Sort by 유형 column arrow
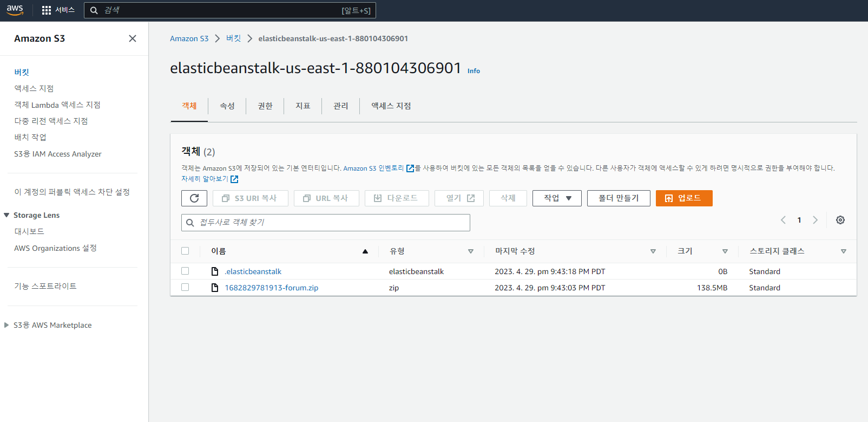Viewport: 868px width, 422px height. tap(471, 251)
